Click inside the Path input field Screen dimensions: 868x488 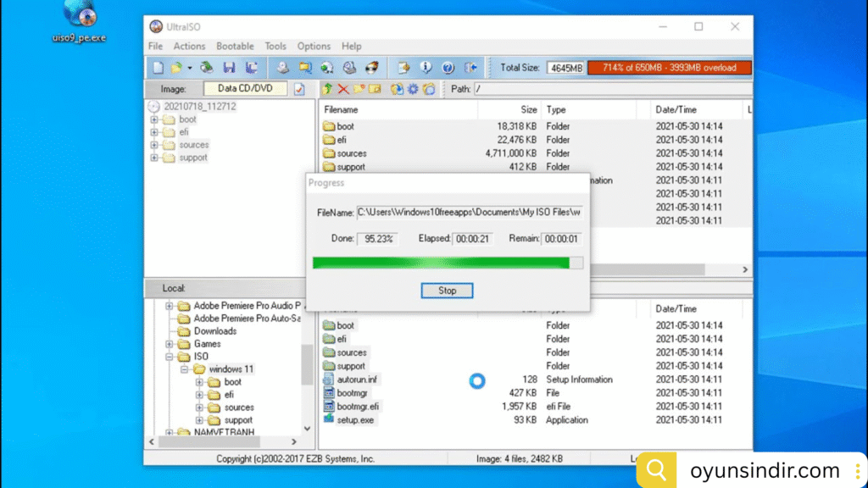click(x=610, y=88)
